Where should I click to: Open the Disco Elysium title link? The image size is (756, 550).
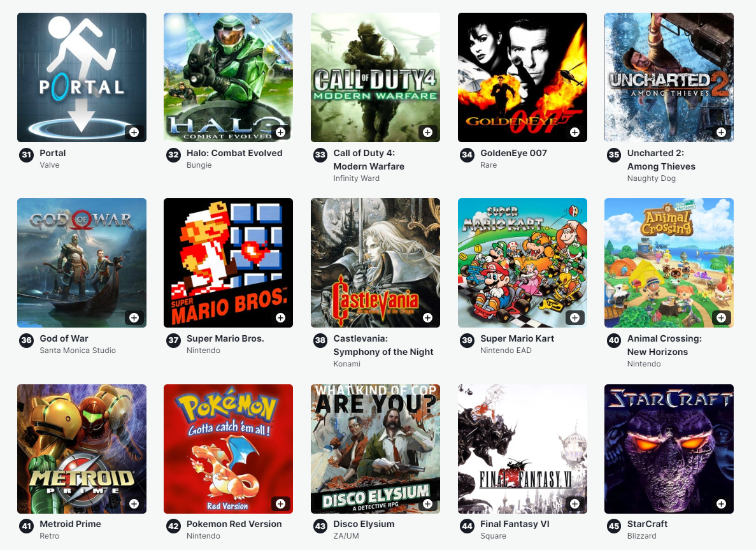coord(364,524)
